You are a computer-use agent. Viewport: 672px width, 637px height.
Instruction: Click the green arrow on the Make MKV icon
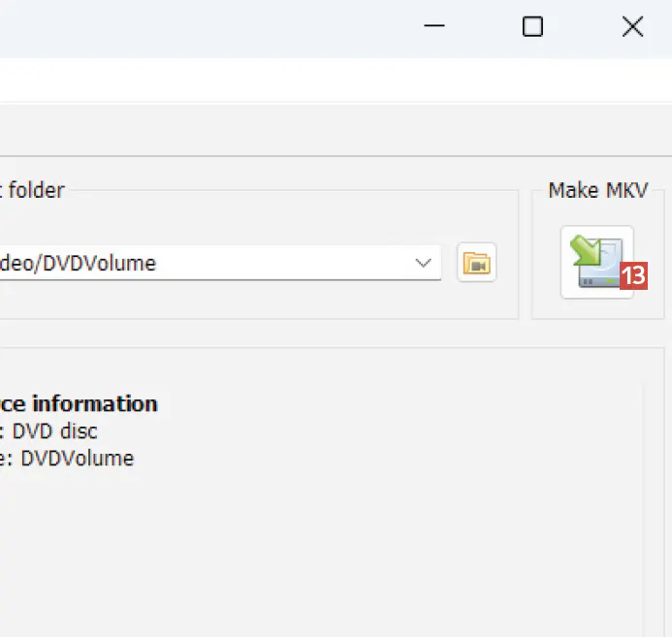coord(585,250)
